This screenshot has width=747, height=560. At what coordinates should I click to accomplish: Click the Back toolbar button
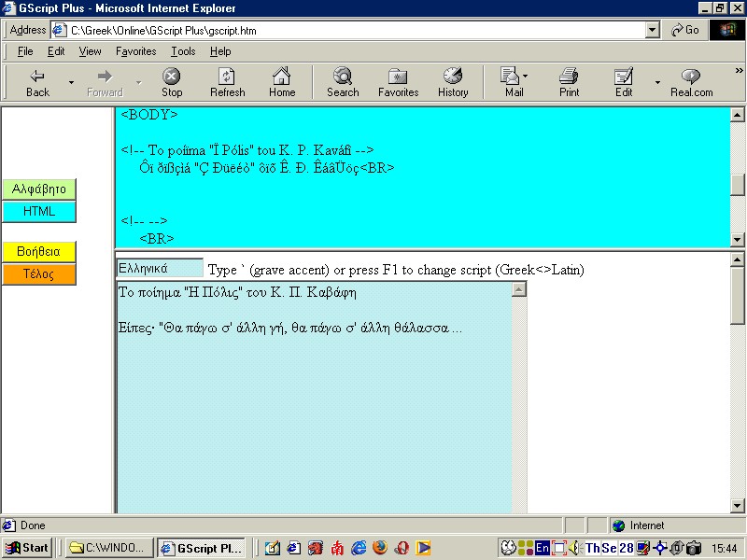click(37, 82)
